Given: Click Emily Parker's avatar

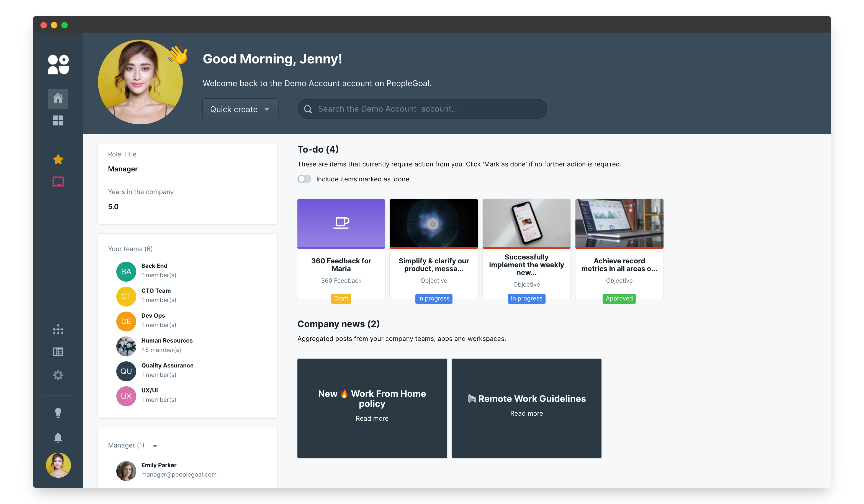Looking at the screenshot, I should pyautogui.click(x=126, y=471).
